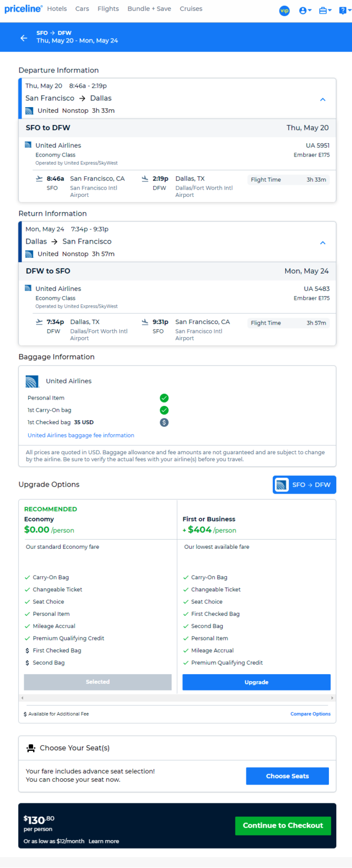Open the Cars menu item
The width and height of the screenshot is (352, 868).
click(82, 9)
